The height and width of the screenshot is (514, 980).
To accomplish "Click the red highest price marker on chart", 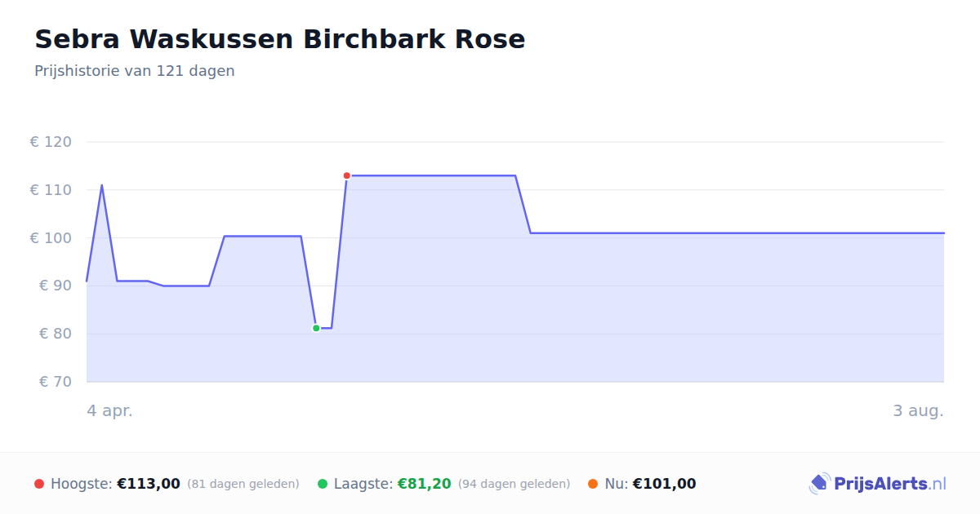I will click(x=347, y=175).
